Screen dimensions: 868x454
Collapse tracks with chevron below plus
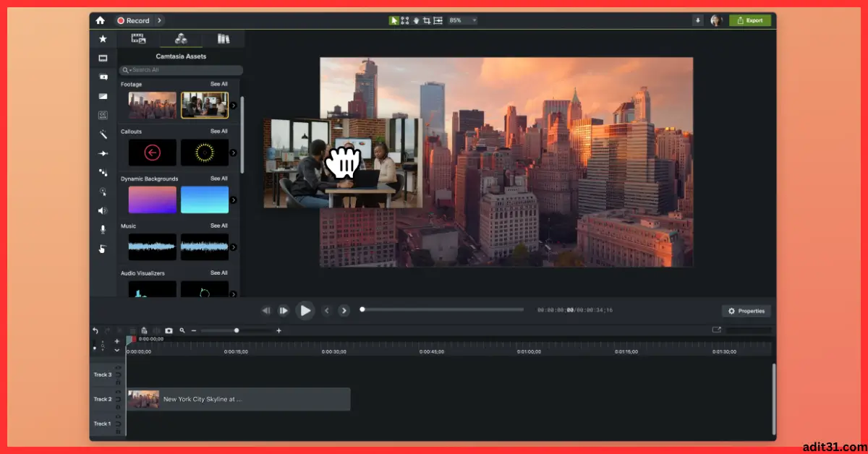117,351
